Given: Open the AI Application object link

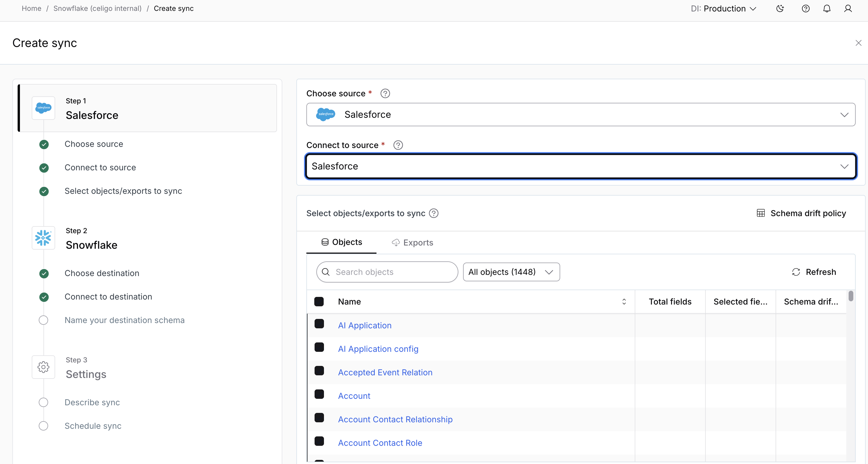Looking at the screenshot, I should pos(364,326).
